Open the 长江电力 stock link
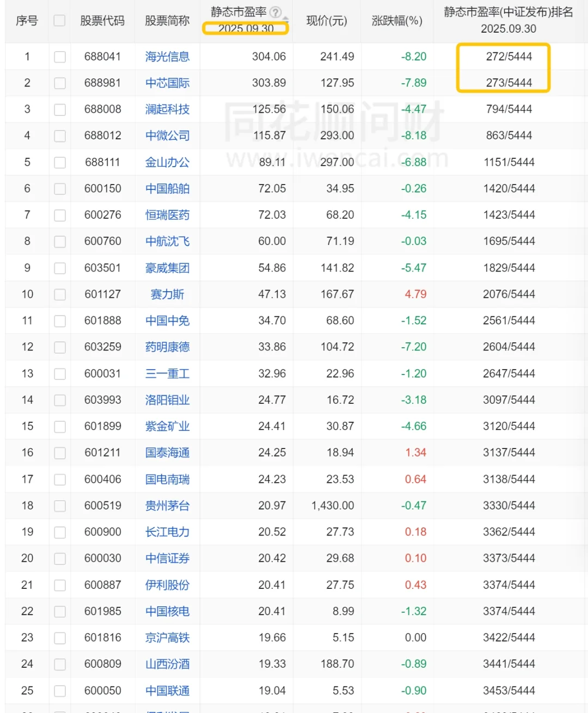The width and height of the screenshot is (588, 713). [167, 532]
